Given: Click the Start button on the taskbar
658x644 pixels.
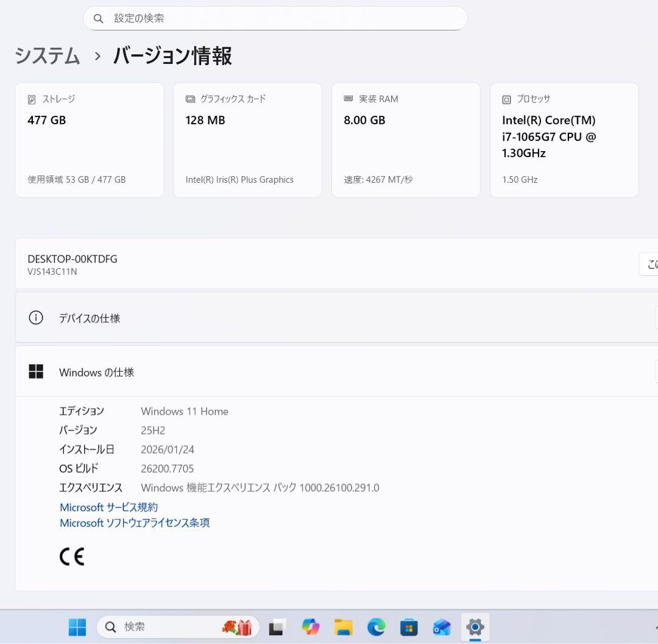Looking at the screenshot, I should click(x=77, y=626).
